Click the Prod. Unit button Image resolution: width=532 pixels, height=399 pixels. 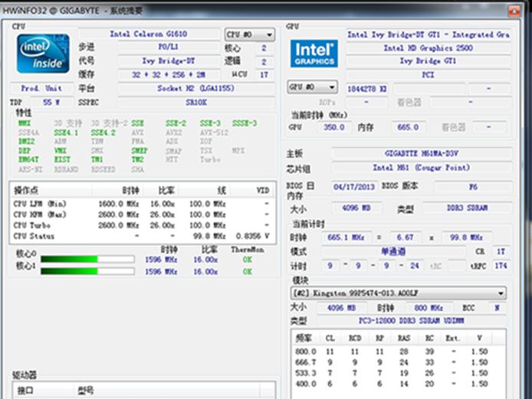[41, 89]
